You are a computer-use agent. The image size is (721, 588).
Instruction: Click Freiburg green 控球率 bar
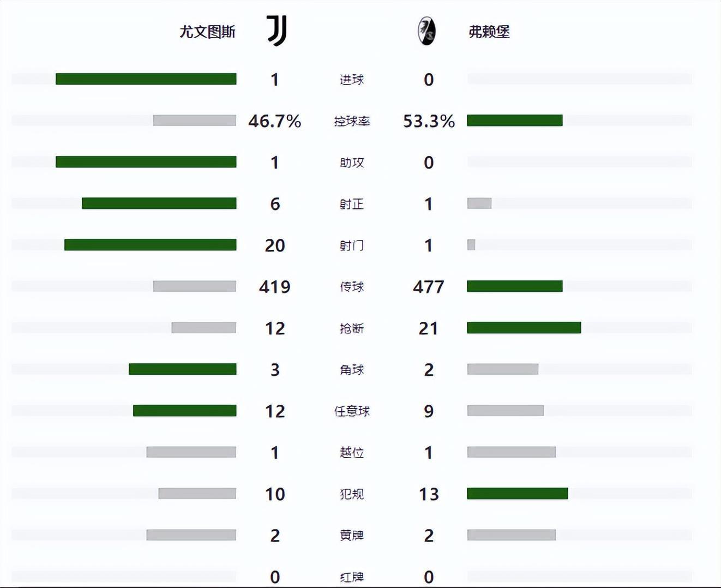coord(514,121)
